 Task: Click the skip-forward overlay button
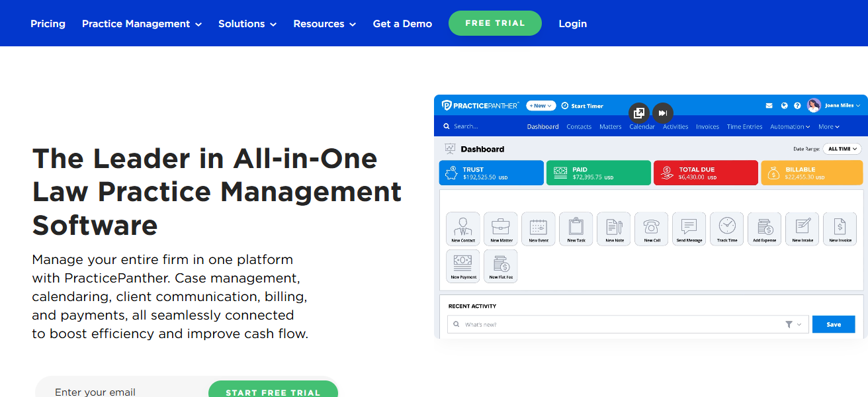663,113
